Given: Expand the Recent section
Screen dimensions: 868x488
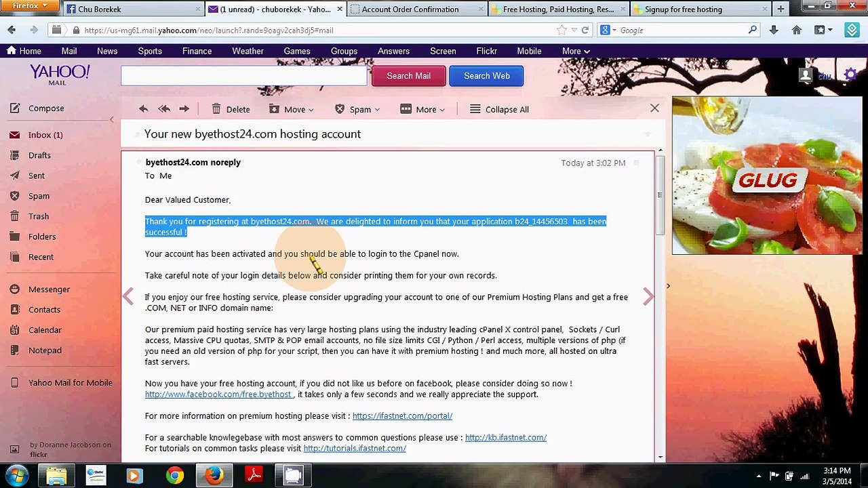Looking at the screenshot, I should [41, 257].
